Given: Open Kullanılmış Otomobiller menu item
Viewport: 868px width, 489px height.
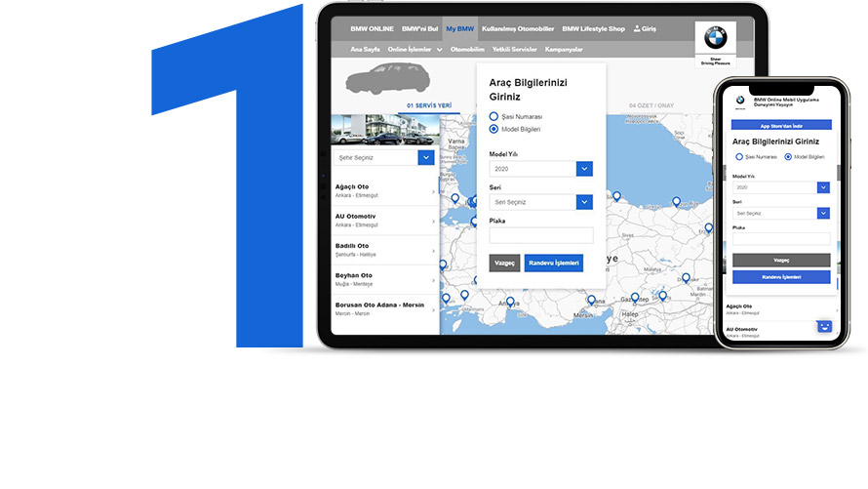Looking at the screenshot, I should [518, 29].
